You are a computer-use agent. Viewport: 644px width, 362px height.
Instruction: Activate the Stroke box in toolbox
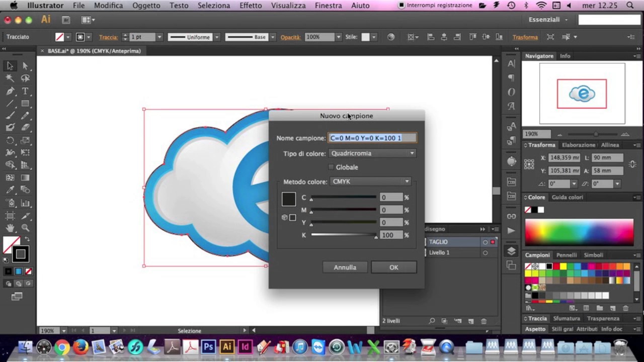coord(21,254)
